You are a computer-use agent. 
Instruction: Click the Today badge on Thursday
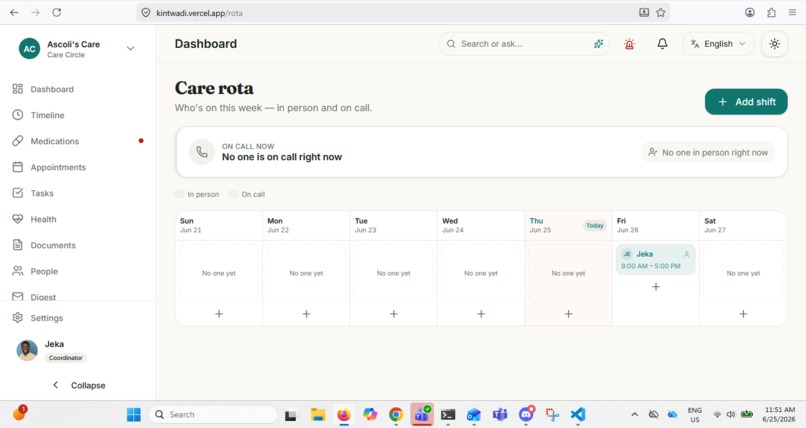[595, 226]
